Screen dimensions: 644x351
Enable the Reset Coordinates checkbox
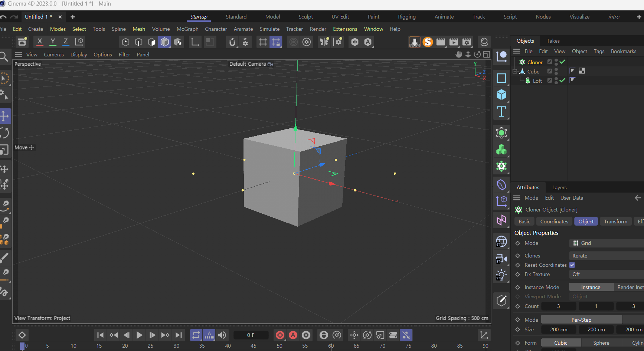(x=572, y=265)
